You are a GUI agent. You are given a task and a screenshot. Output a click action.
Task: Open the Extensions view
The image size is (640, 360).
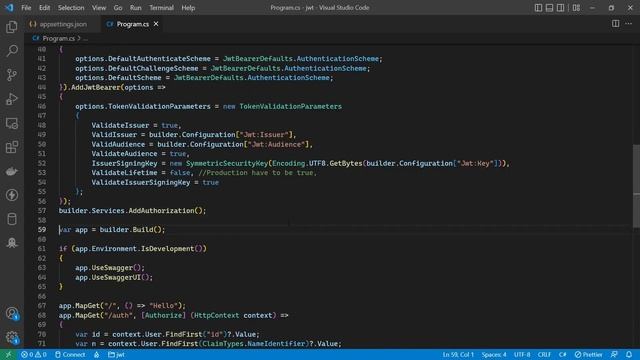coord(12,147)
